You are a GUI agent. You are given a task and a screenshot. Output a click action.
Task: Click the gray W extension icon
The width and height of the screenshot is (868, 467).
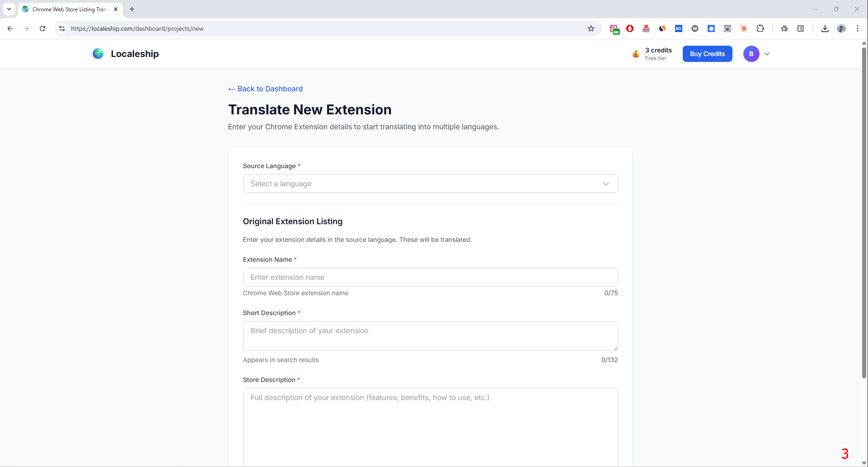tap(694, 28)
